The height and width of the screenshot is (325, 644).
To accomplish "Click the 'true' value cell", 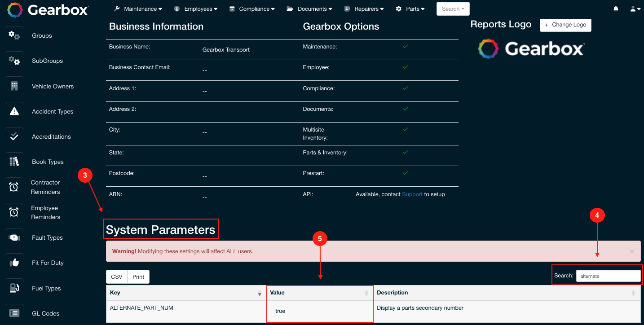I will point(320,311).
